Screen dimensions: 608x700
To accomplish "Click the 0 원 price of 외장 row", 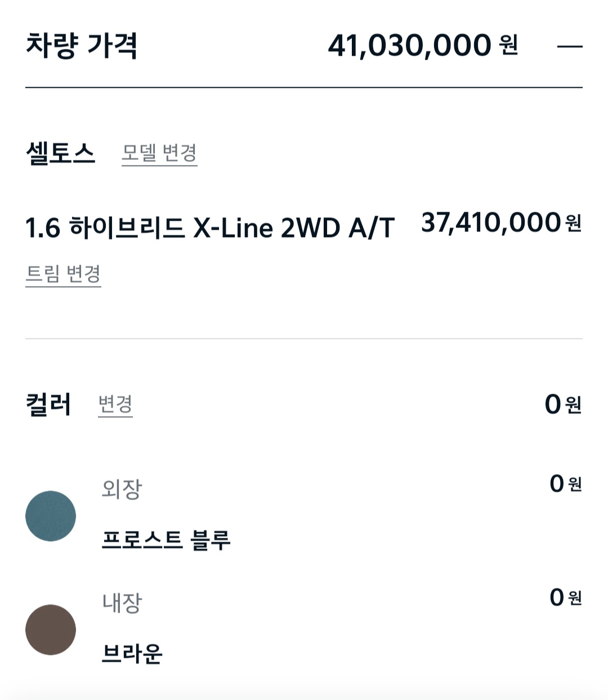I will pyautogui.click(x=565, y=484).
